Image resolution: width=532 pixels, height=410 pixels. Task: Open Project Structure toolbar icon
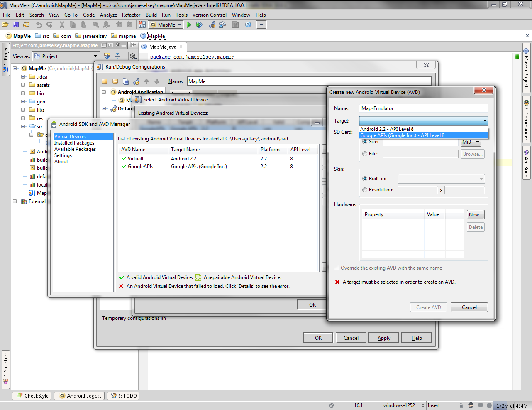222,25
